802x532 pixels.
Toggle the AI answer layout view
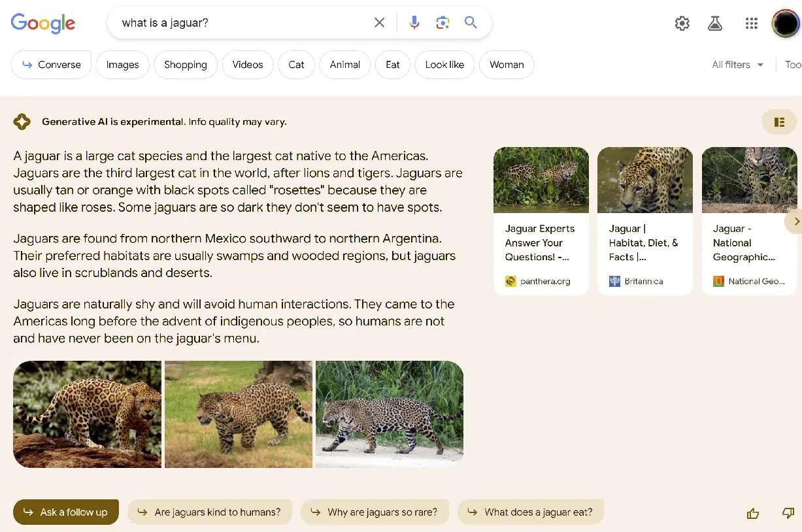[x=778, y=122]
